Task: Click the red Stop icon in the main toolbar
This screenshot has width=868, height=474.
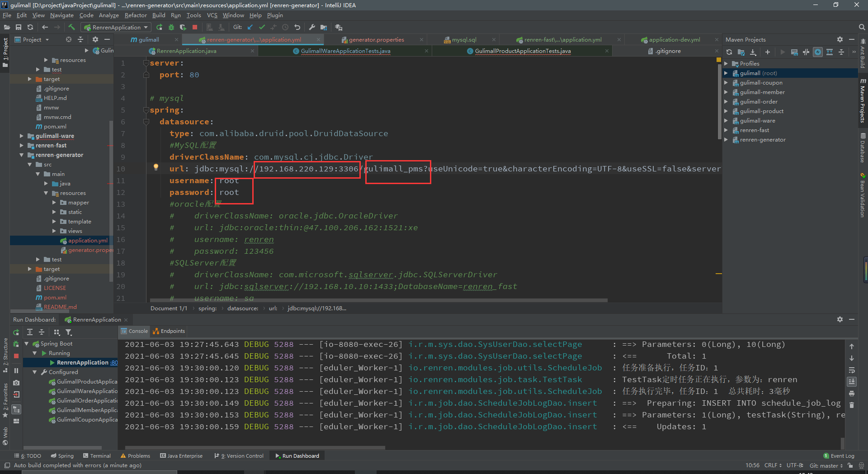Action: (195, 27)
